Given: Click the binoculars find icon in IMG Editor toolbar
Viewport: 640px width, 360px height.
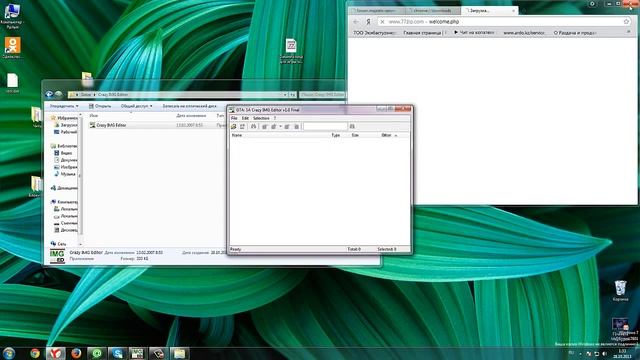Looking at the screenshot, I should click(x=253, y=127).
